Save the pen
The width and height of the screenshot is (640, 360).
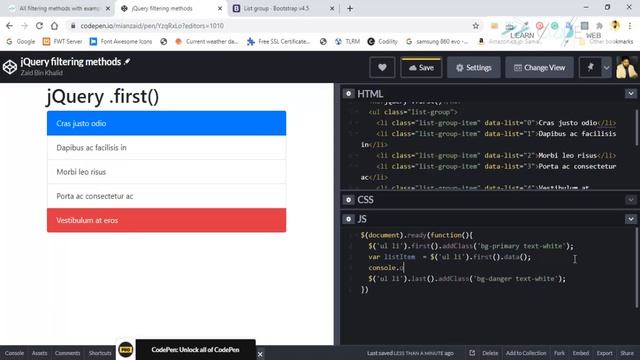point(421,67)
